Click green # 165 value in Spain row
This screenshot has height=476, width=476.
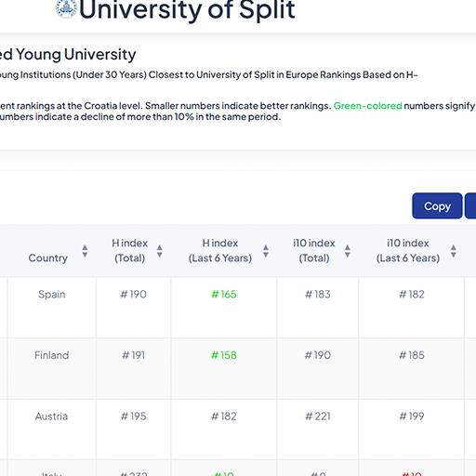coord(224,294)
